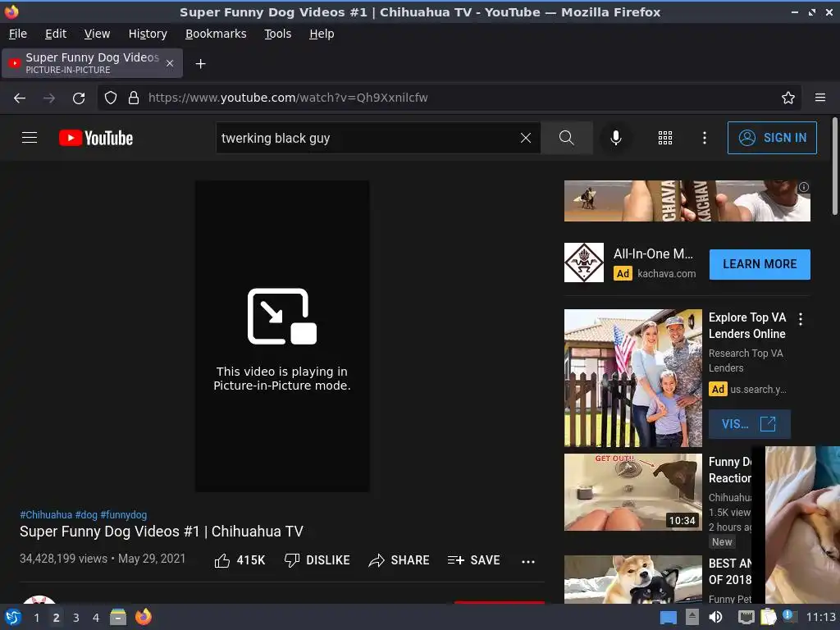Click the kachava.com ad link
The image size is (840, 630).
(666, 273)
